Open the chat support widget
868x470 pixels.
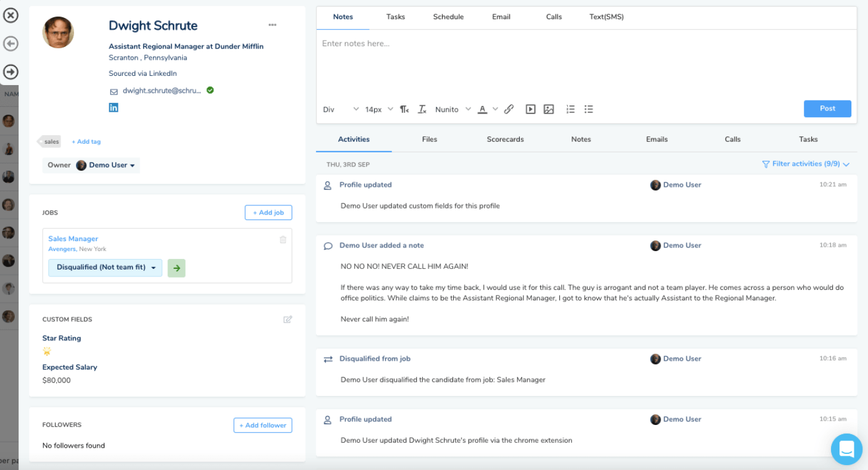coord(846,449)
